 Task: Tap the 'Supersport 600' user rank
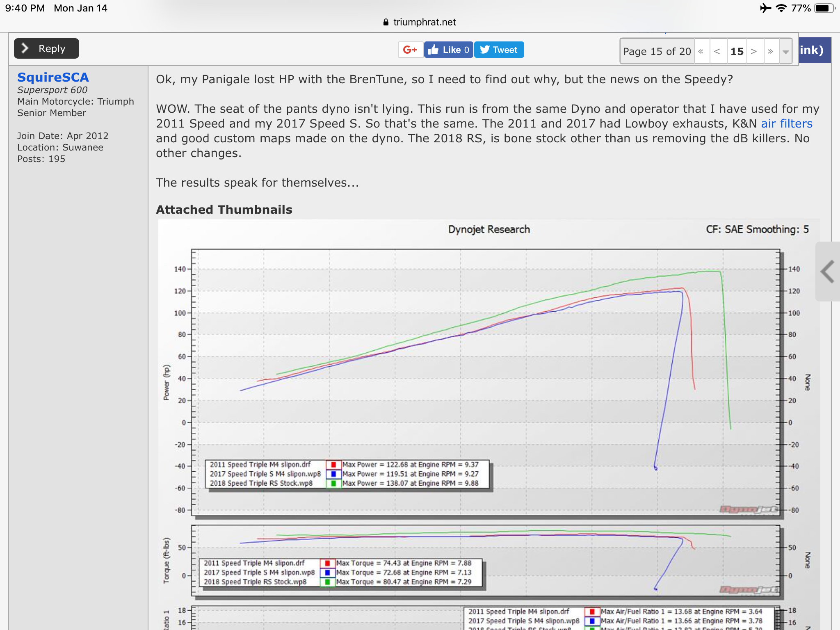click(52, 90)
